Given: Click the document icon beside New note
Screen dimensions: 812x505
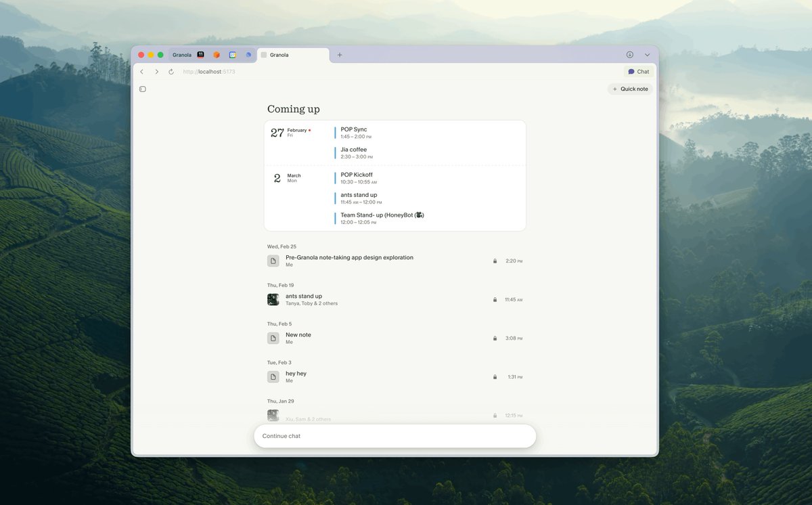Looking at the screenshot, I should point(273,338).
